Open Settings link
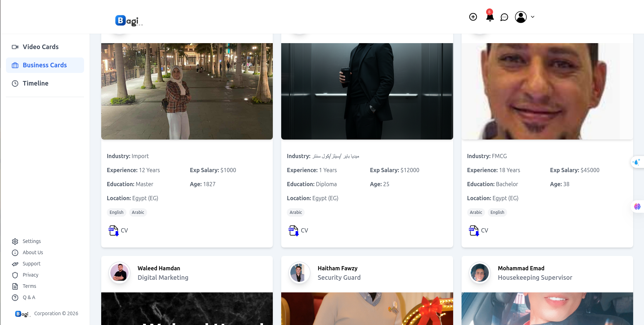Viewport: 644px width, 325px height. (x=32, y=241)
